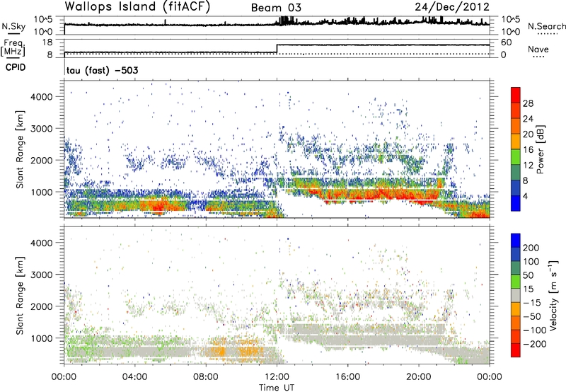Click the 'Beam 03' label
This screenshot has height=392, width=566.
[x=276, y=8]
